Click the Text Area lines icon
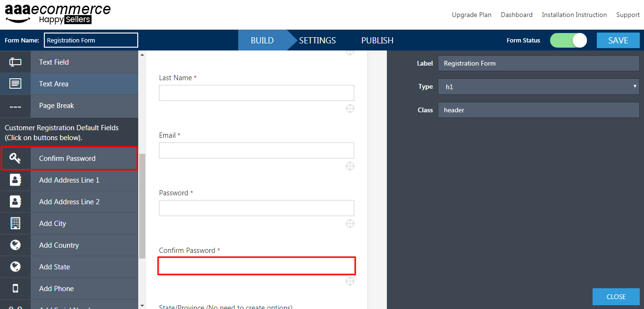Viewport: 644px width, 309px height. pos(15,84)
